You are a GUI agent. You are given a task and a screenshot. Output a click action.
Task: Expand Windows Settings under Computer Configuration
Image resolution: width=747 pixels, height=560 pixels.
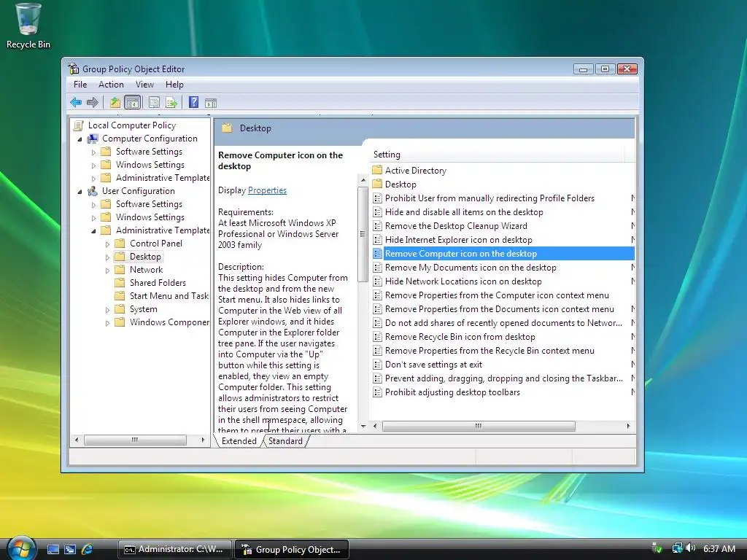pos(93,166)
